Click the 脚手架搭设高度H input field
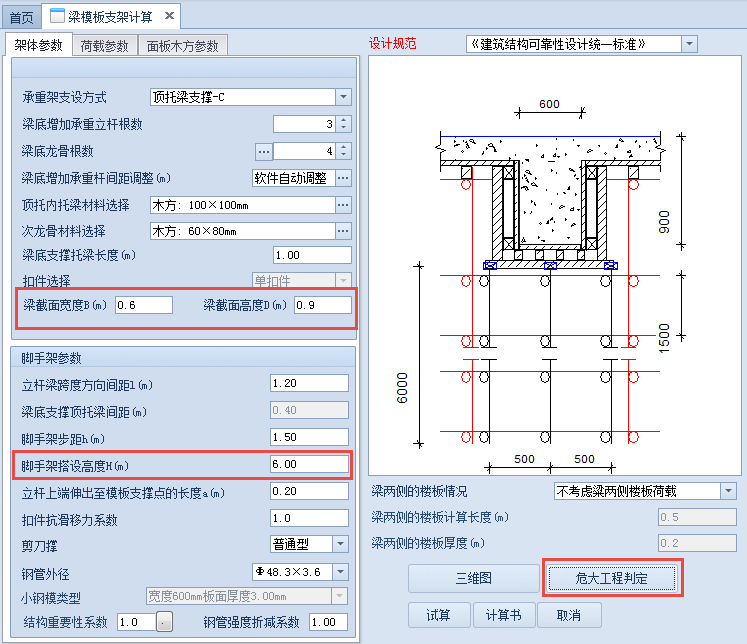Image resolution: width=747 pixels, height=644 pixels. [x=309, y=465]
